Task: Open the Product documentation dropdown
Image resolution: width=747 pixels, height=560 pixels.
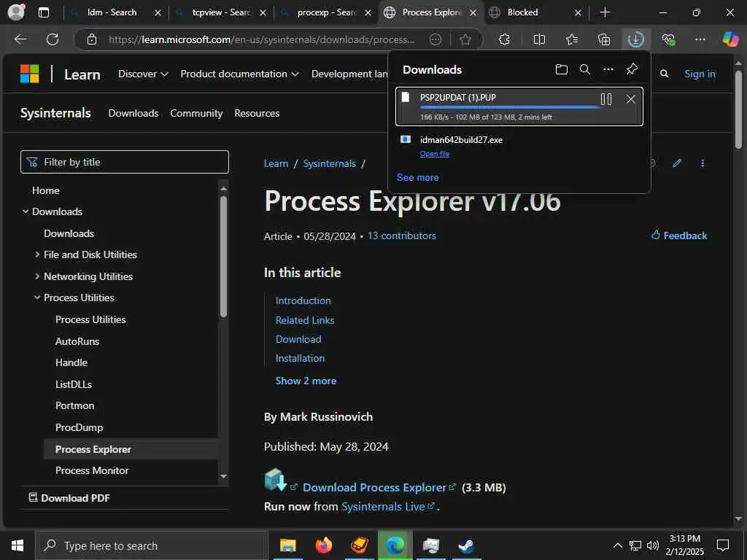Action: click(239, 74)
